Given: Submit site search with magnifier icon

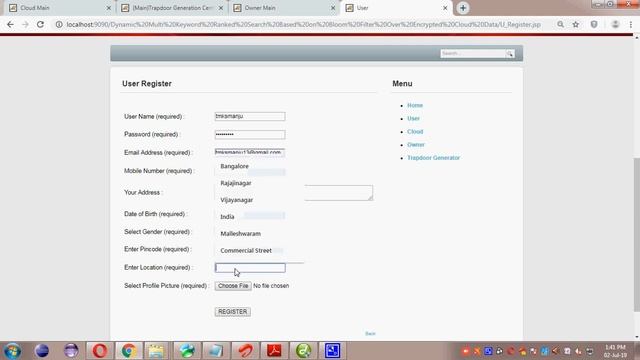Looking at the screenshot, I should (510, 53).
